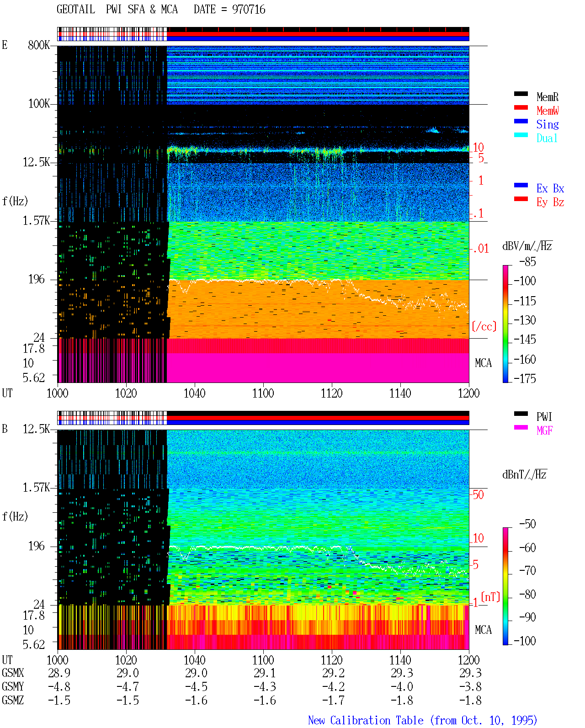Click the dBV/m color scale bar

pyautogui.click(x=505, y=324)
